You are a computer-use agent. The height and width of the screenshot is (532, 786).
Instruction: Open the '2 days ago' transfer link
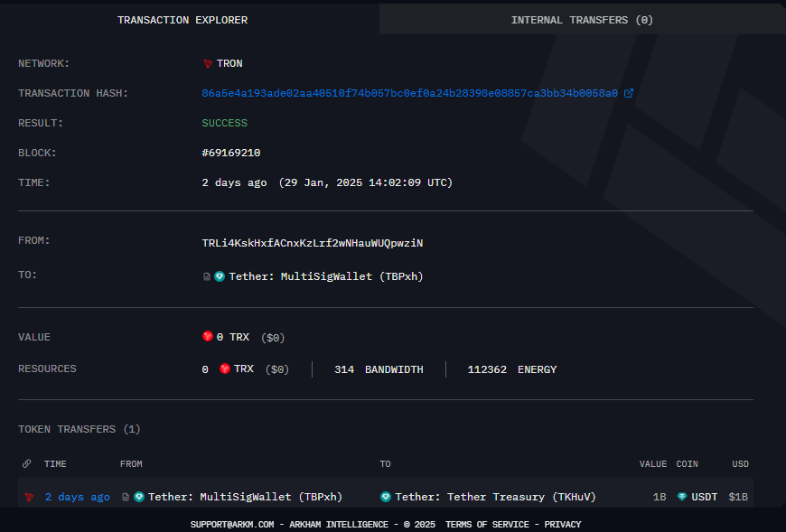(77, 497)
